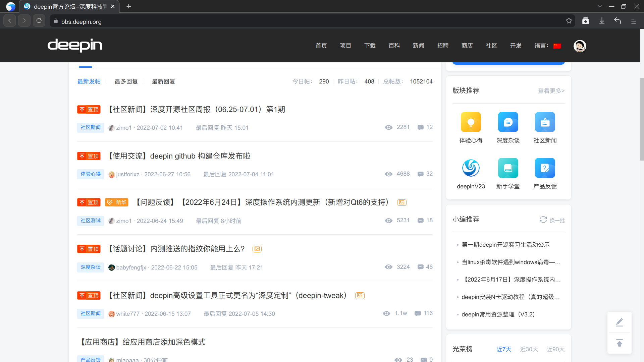Open the browser hamburger menu
The image size is (644, 362).
634,21
